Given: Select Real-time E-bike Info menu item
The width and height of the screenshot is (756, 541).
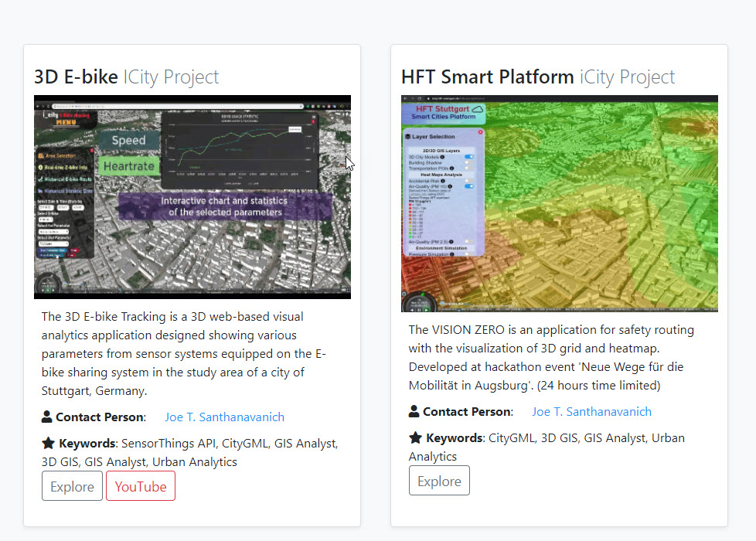Looking at the screenshot, I should pyautogui.click(x=63, y=167).
